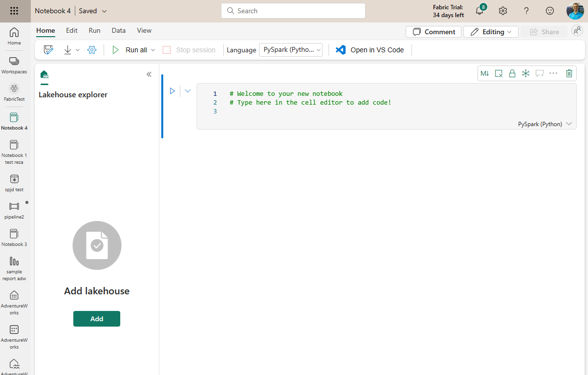Open the Data tab
Screen dimensions: 588x375
119,30
